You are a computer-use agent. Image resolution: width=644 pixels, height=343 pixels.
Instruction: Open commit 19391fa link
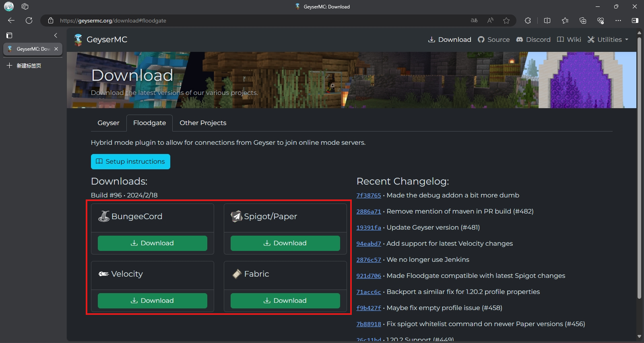369,228
